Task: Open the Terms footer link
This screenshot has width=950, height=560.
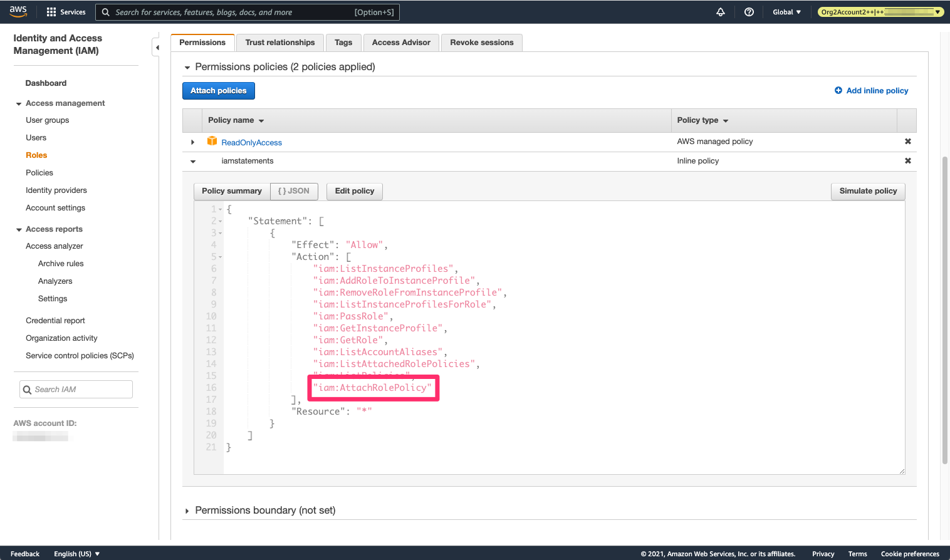Action: click(x=857, y=554)
